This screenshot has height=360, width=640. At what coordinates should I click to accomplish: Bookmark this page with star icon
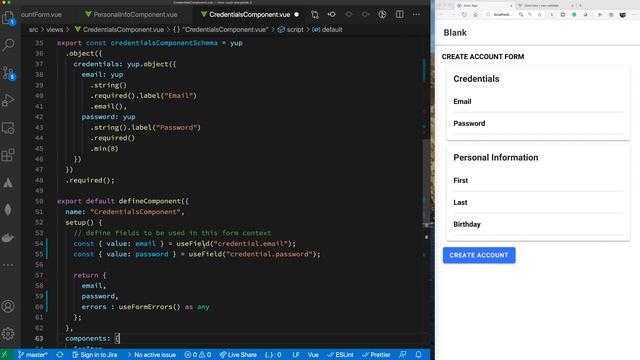coord(540,14)
